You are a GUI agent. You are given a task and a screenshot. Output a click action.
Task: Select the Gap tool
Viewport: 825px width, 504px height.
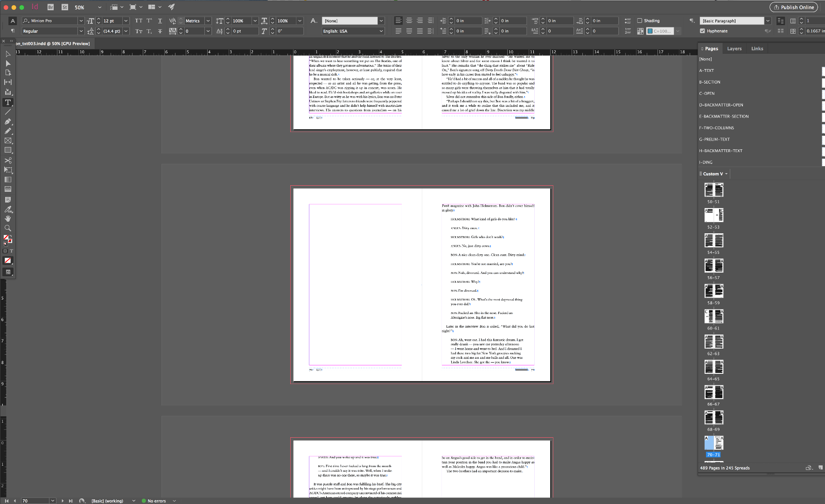coord(8,82)
